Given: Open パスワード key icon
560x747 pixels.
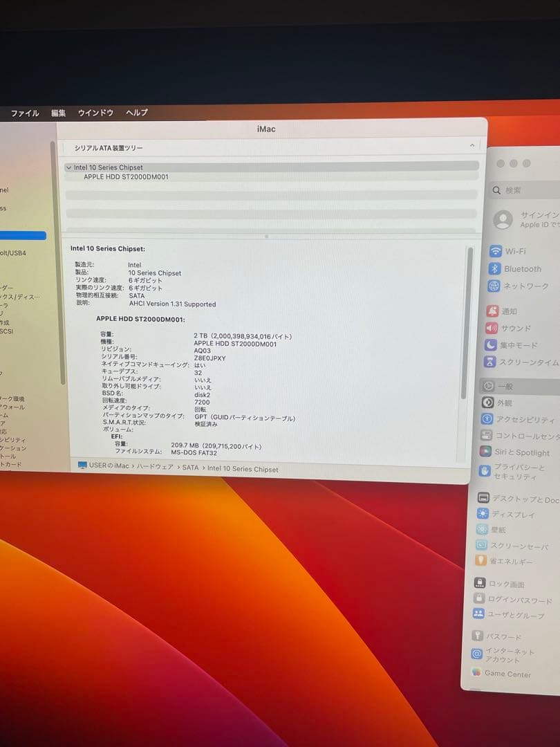Looking at the screenshot, I should pos(478,635).
